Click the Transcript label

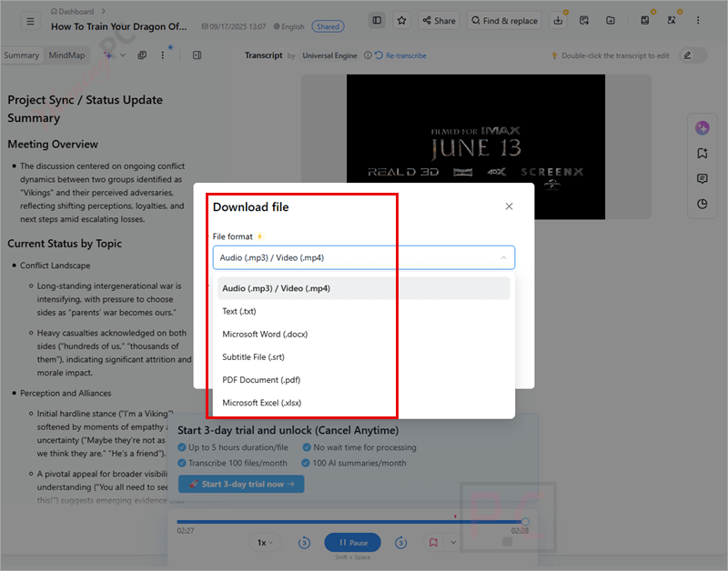(264, 55)
